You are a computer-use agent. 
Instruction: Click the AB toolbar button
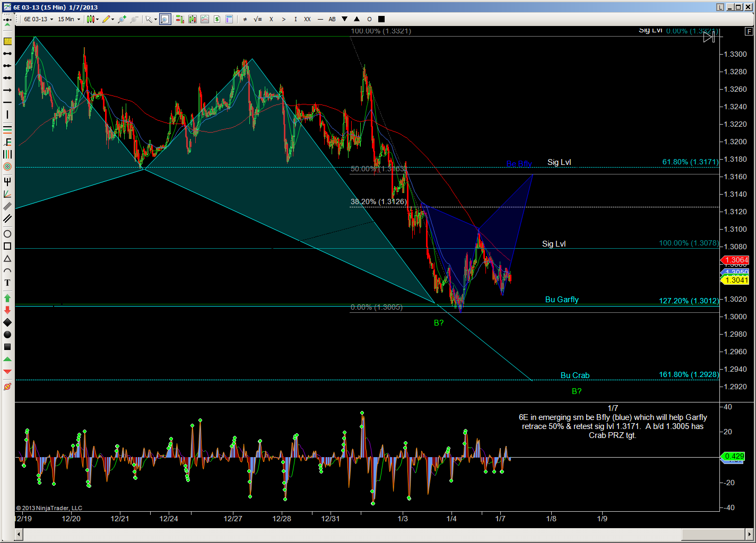(332, 19)
